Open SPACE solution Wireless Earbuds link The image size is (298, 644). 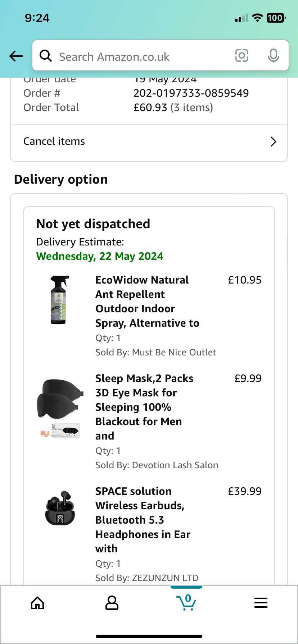[x=143, y=520]
